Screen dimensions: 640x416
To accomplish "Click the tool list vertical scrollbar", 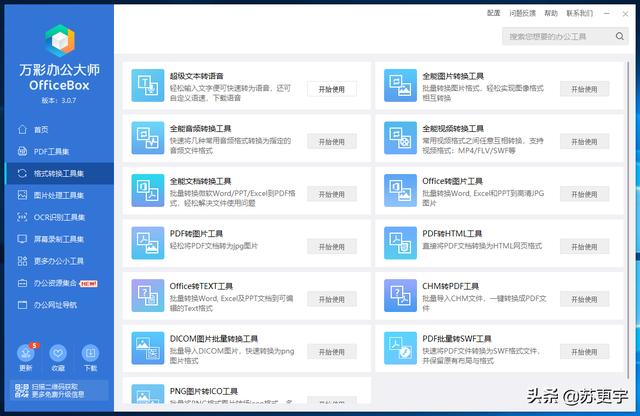I will pos(628,220).
